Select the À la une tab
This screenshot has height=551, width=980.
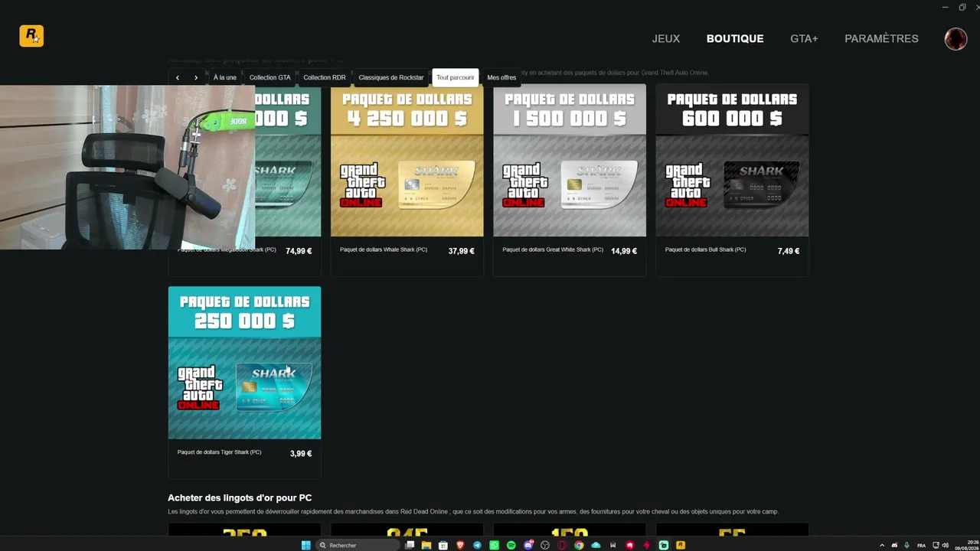pyautogui.click(x=225, y=77)
